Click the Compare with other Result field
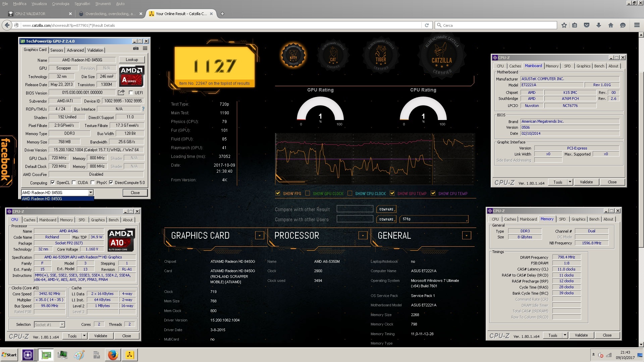 tap(355, 209)
